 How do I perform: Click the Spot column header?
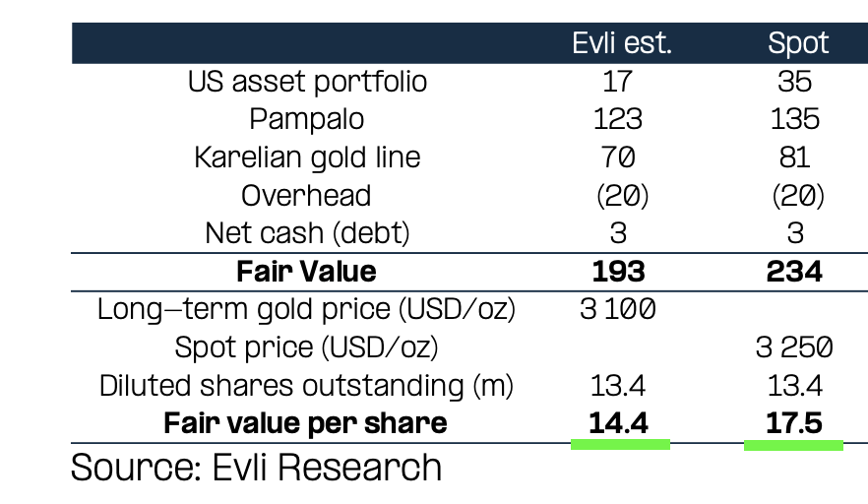click(x=798, y=43)
